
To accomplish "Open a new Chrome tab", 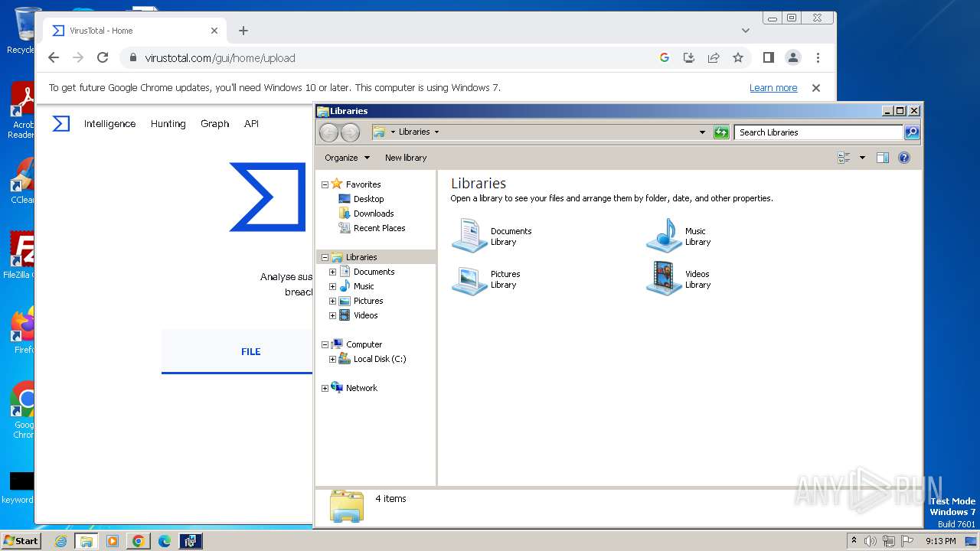I will point(243,31).
